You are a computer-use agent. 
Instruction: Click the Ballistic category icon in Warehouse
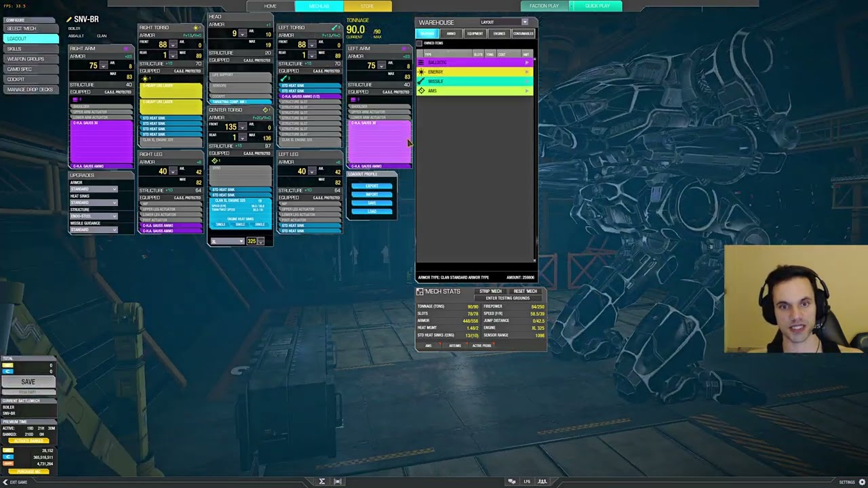point(422,62)
